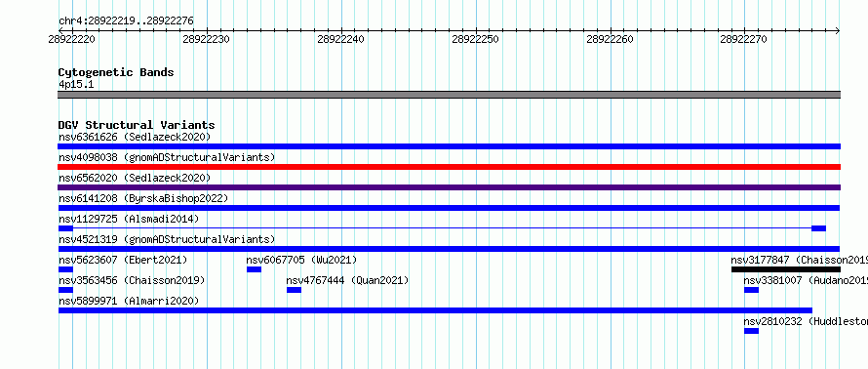This screenshot has width=868, height=369.
Task: Click the right block of nsv1129725 feature
Action: pos(818,228)
